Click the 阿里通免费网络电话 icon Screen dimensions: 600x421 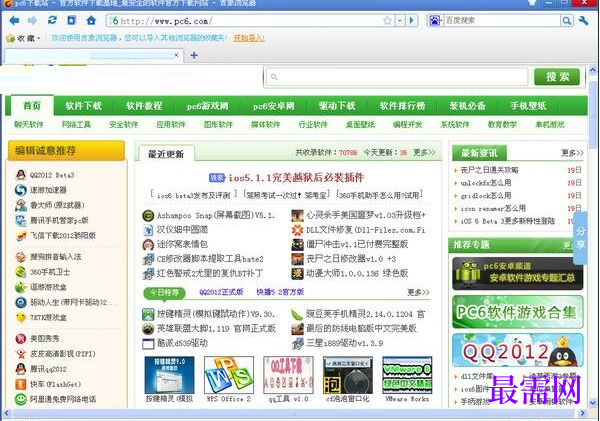21,399
